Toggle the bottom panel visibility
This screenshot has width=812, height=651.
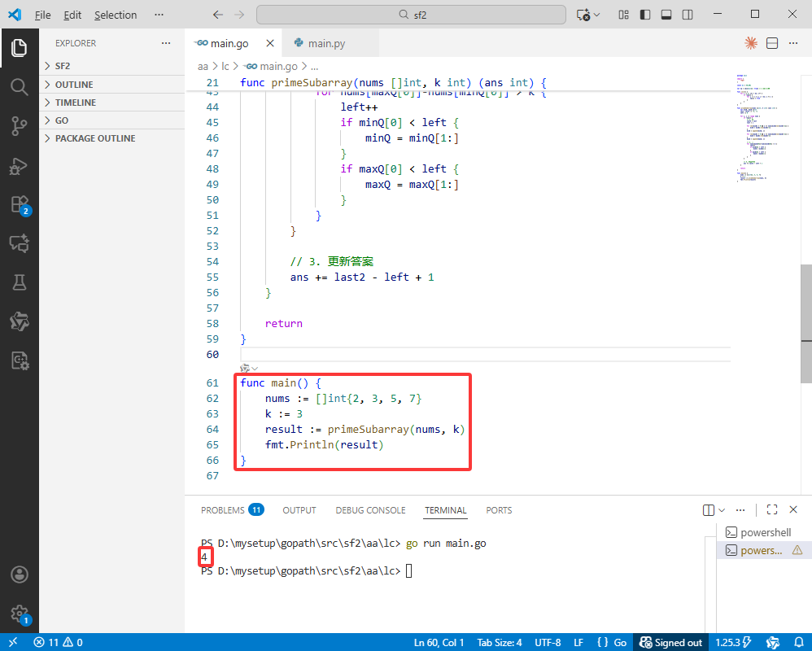click(666, 15)
